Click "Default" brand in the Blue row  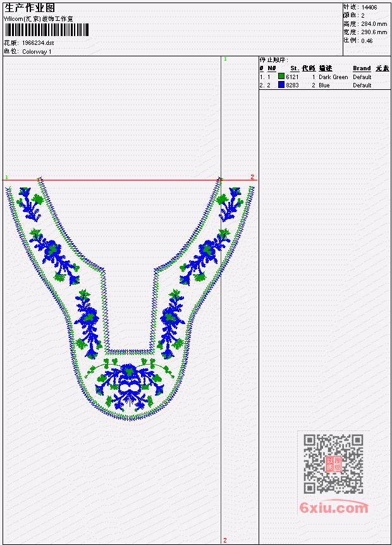[x=362, y=85]
